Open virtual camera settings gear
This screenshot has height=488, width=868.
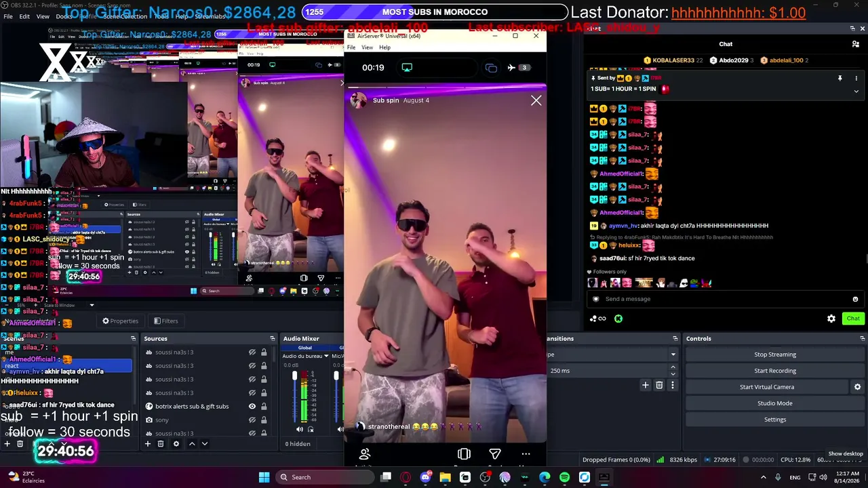point(857,387)
